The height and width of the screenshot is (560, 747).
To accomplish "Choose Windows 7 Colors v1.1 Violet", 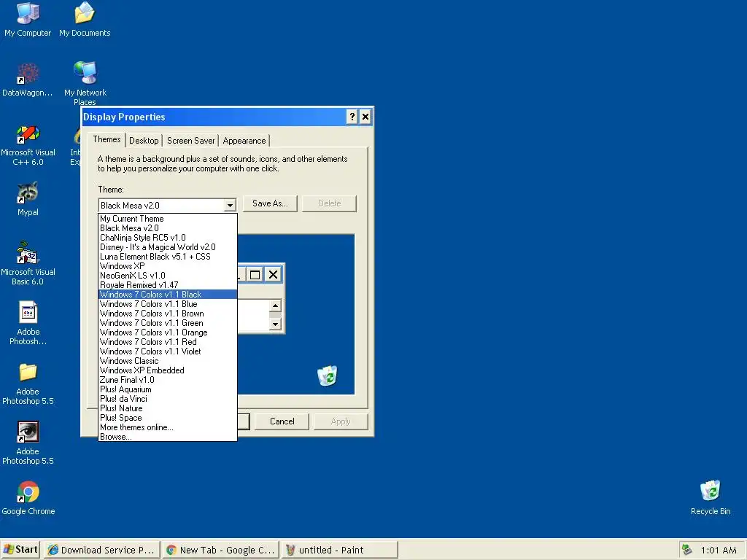I will 168,351.
